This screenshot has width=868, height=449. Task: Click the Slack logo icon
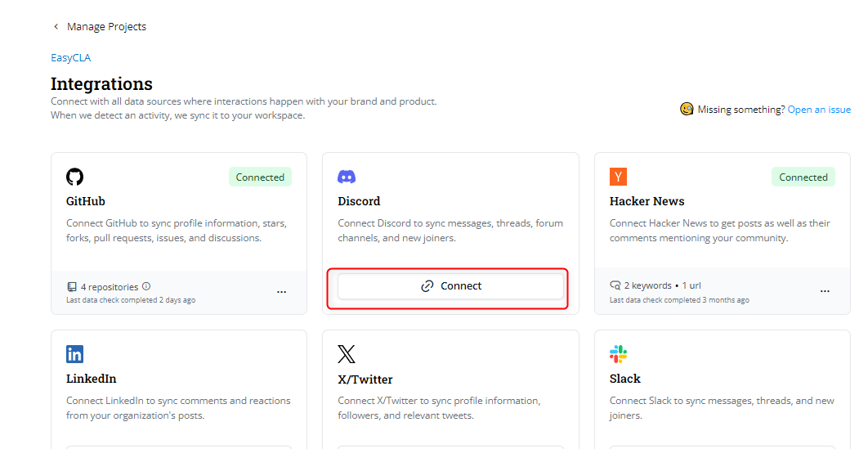pyautogui.click(x=618, y=354)
